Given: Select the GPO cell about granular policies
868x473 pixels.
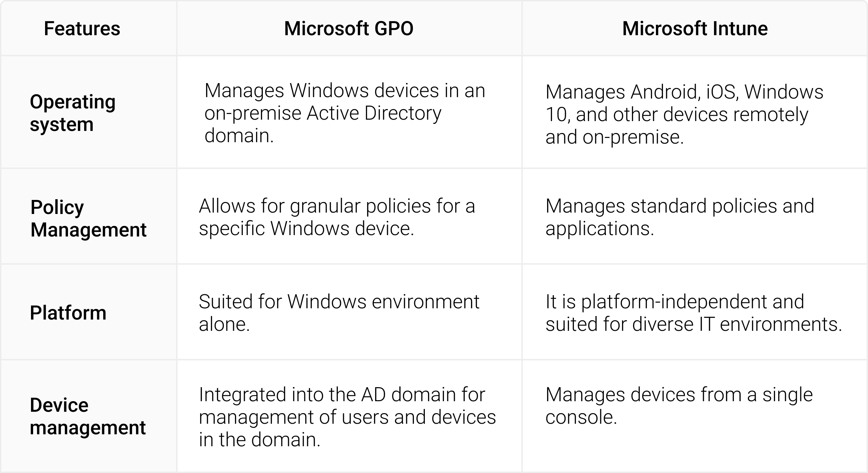Looking at the screenshot, I should pyautogui.click(x=337, y=217).
